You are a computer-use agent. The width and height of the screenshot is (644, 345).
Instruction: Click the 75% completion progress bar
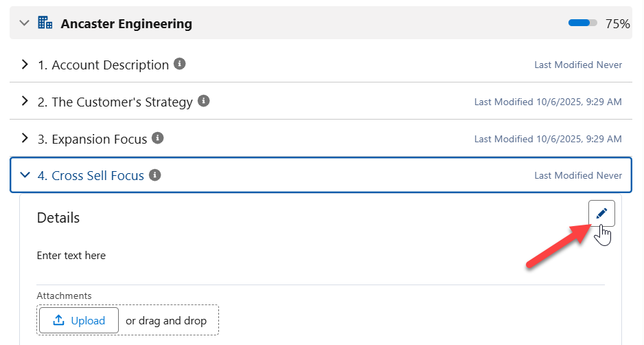[582, 23]
